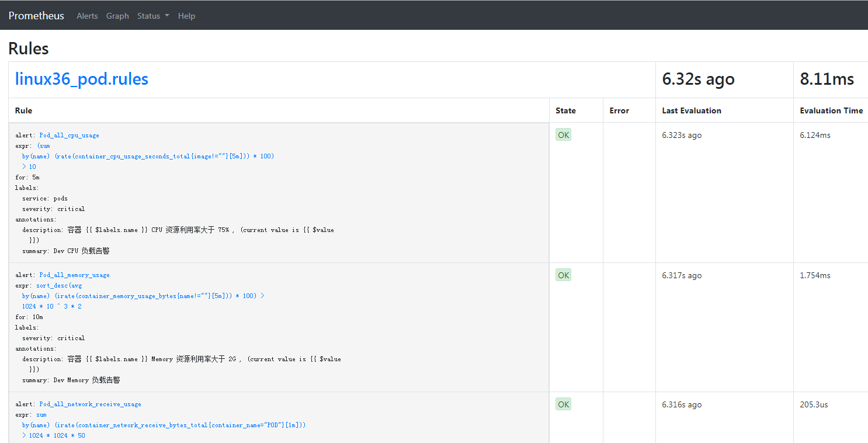The height and width of the screenshot is (443, 868).
Task: Expand the Status dropdown menu
Action: (x=153, y=16)
